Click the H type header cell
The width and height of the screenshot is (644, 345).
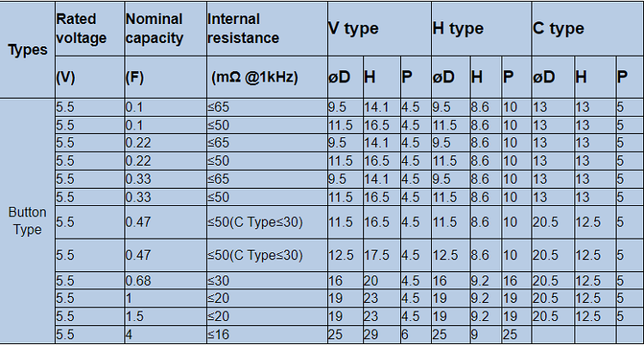482,29
